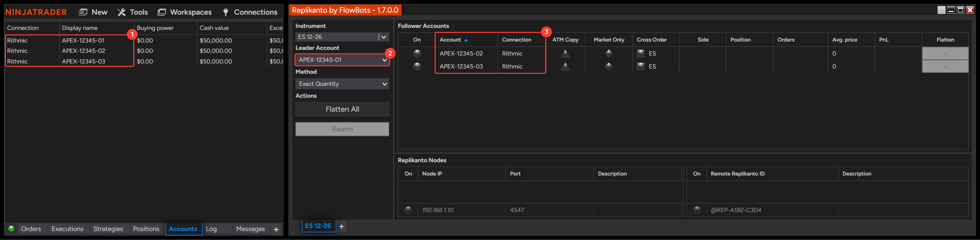The height and width of the screenshot is (240, 980).
Task: Select APEX-12345-03 in NinjaTrader accounts list
Action: [83, 61]
